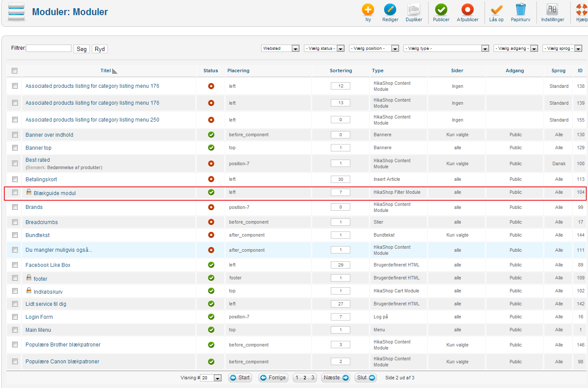Click the Papirkurv trash icon
This screenshot has height=388, width=588.
pyautogui.click(x=520, y=10)
